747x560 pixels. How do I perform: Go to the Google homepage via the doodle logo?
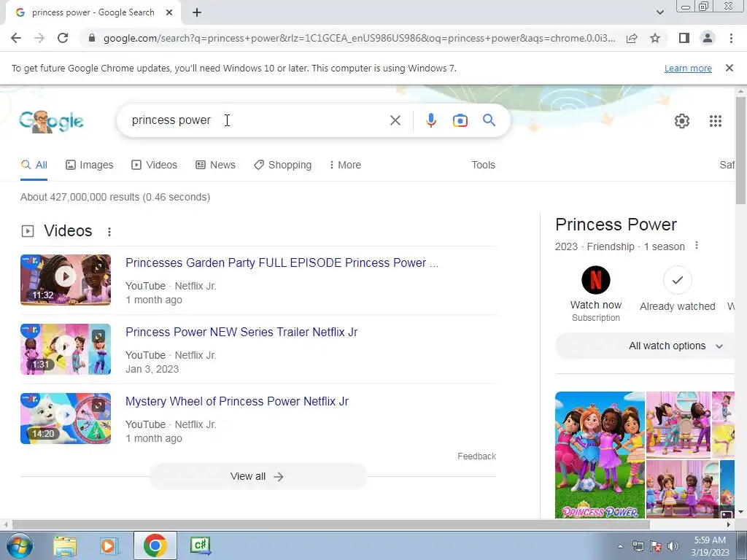pos(52,121)
